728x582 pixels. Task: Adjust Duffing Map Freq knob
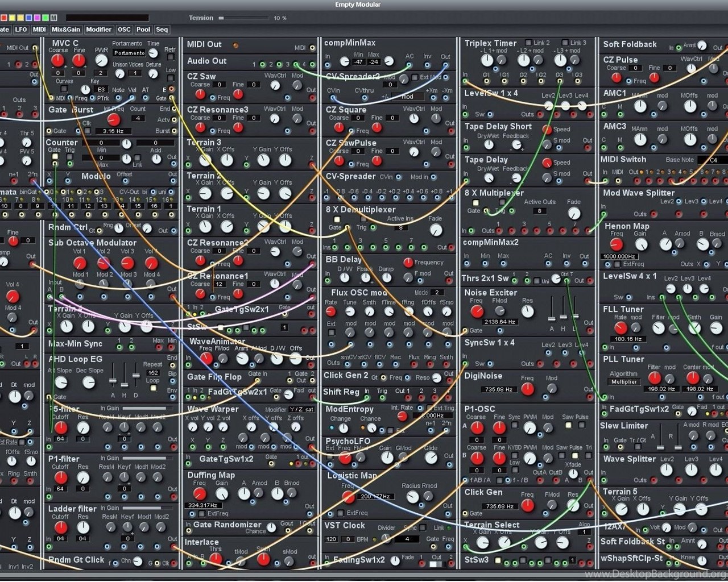coord(199,494)
